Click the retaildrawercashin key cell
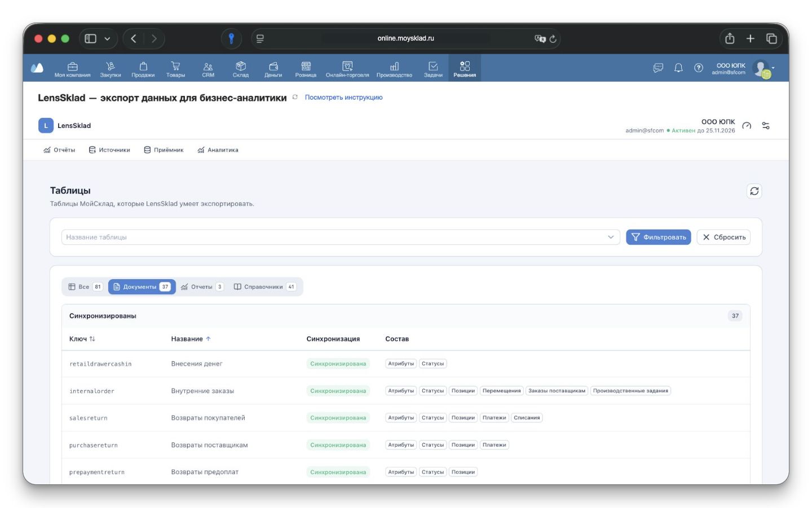This screenshot has height=508, width=812. 100,364
